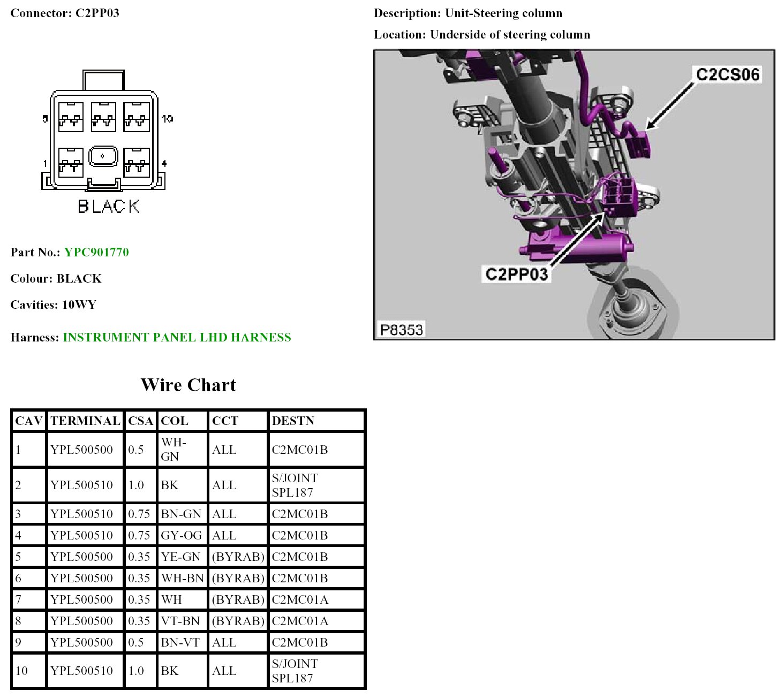Click the cavity 10 number cell
Viewport: 784px width, 699px height.
click(22, 671)
